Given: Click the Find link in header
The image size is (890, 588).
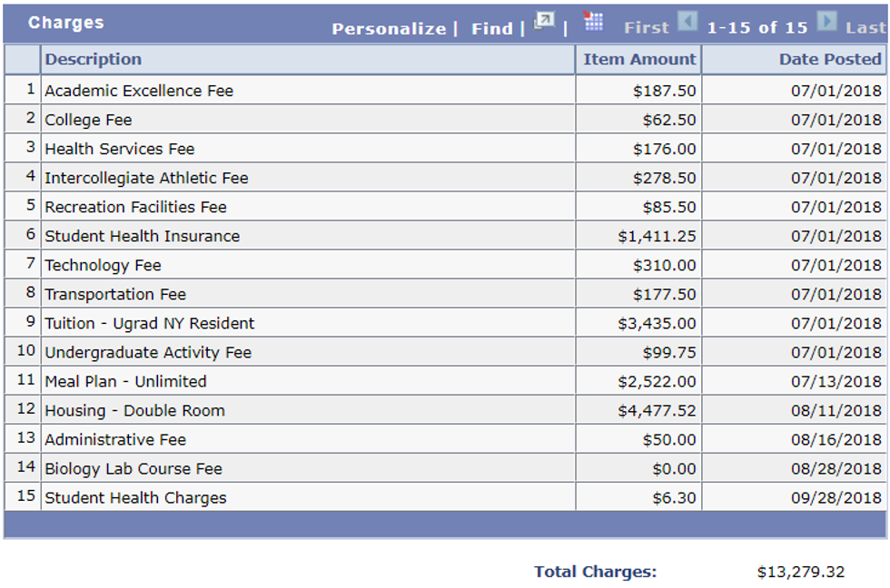Looking at the screenshot, I should pos(492,29).
